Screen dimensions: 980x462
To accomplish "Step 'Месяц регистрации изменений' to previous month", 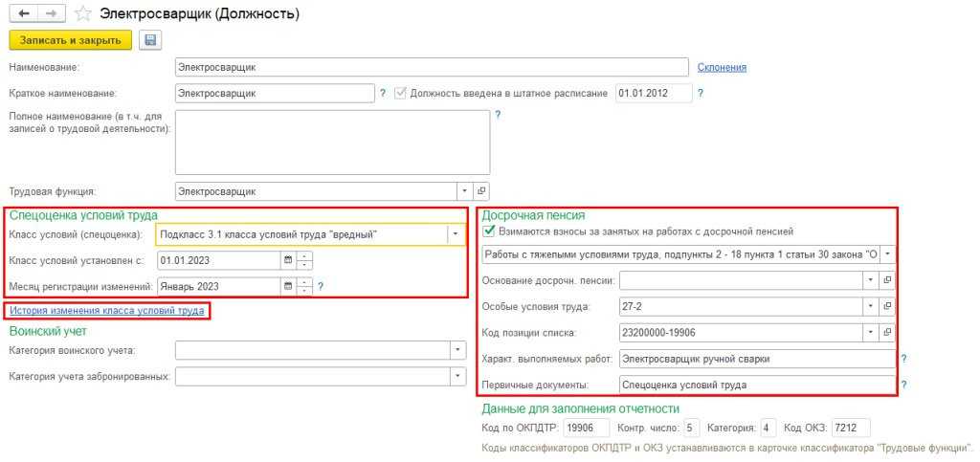I will pos(304,291).
